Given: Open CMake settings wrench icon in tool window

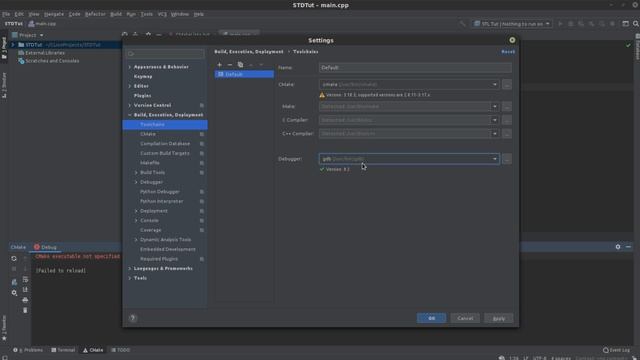Looking at the screenshot, I should (14, 293).
